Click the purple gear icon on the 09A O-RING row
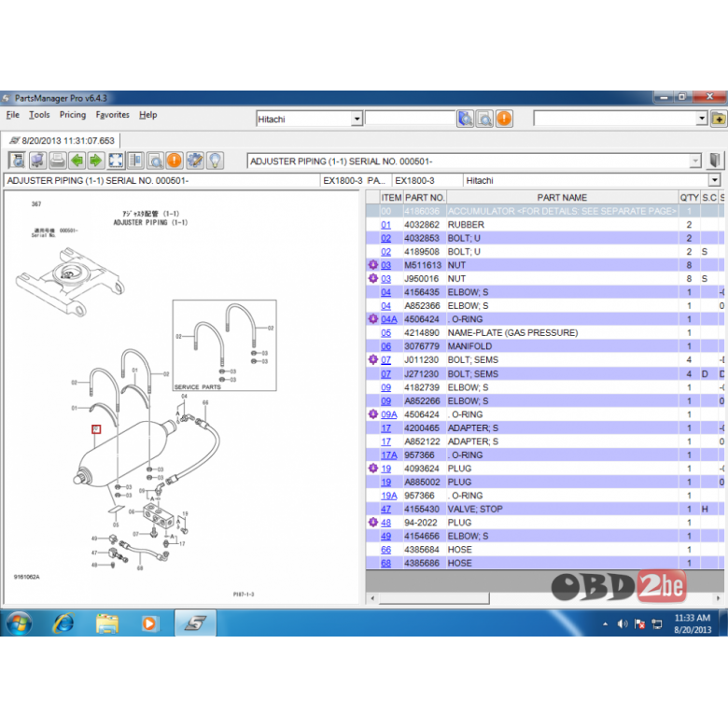 [x=372, y=413]
